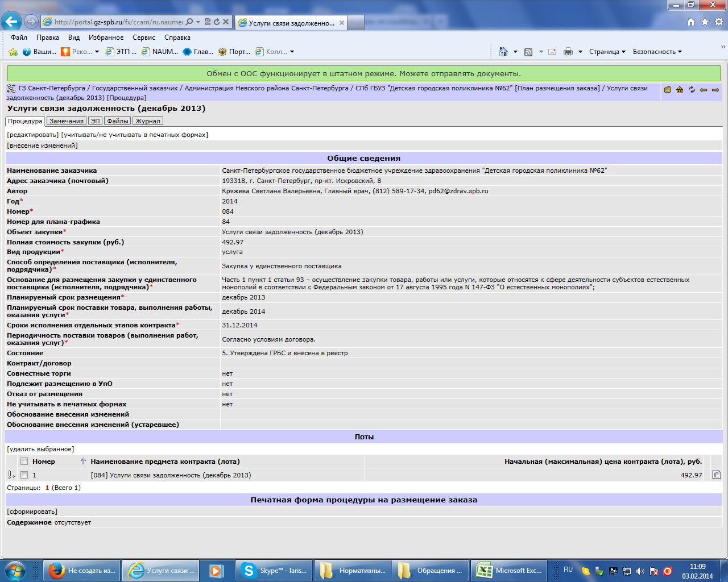Open lot details icon at row end

point(717,475)
